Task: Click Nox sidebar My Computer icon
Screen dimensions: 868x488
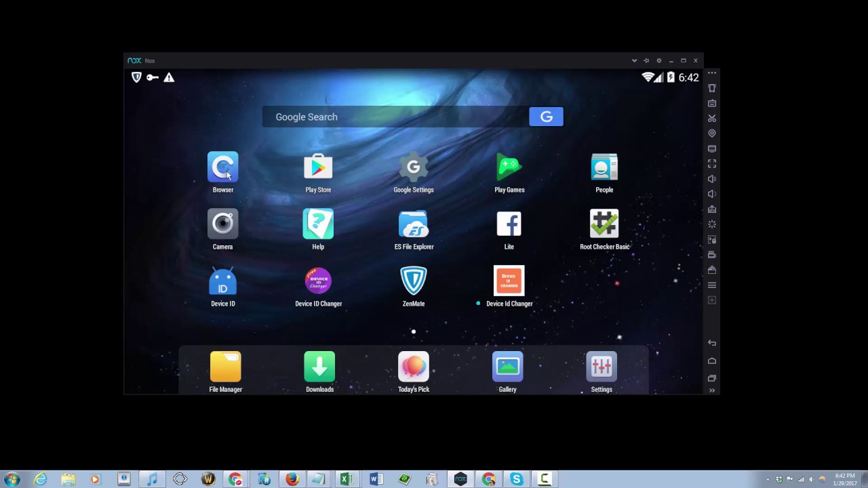Action: click(x=712, y=148)
